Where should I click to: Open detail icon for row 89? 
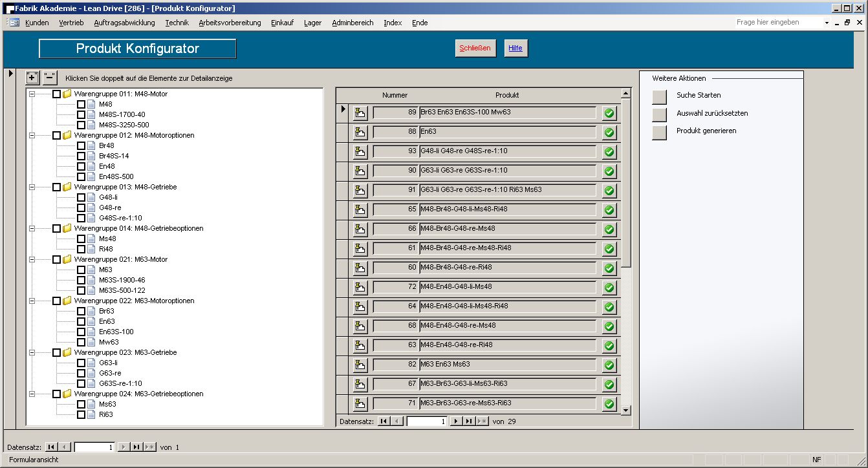pyautogui.click(x=360, y=113)
